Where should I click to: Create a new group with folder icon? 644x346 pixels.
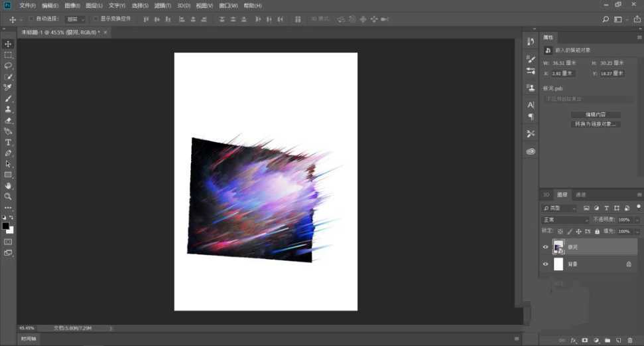pos(607,339)
